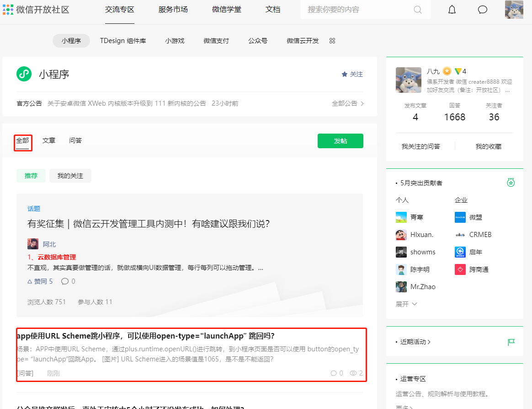This screenshot has width=532, height=409.
Task: Open 文档 top nav
Action: [273, 10]
